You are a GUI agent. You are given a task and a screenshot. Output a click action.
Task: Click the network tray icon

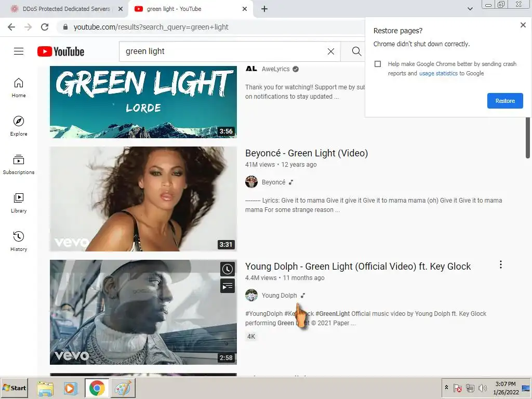click(470, 388)
